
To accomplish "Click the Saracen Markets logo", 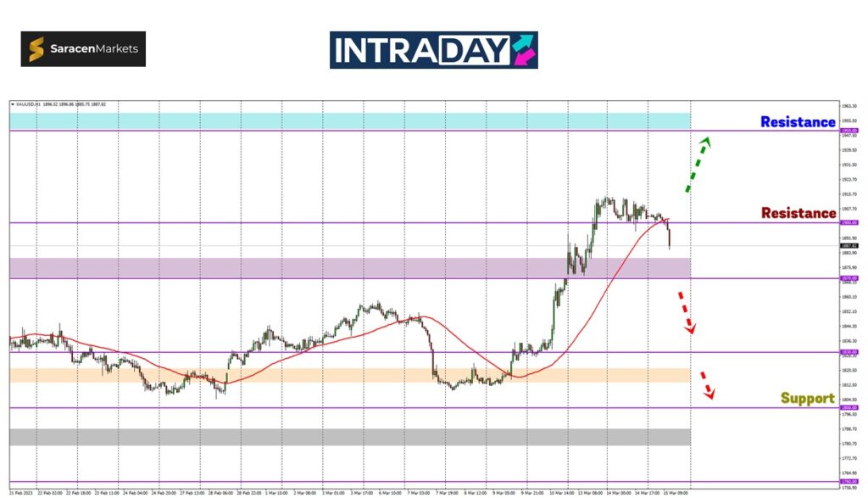I will [83, 49].
